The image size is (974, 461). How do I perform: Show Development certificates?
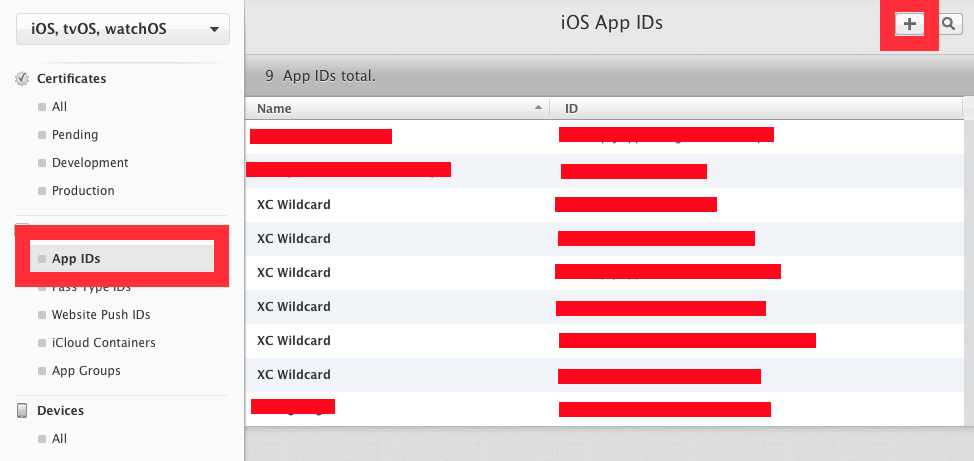[x=90, y=163]
